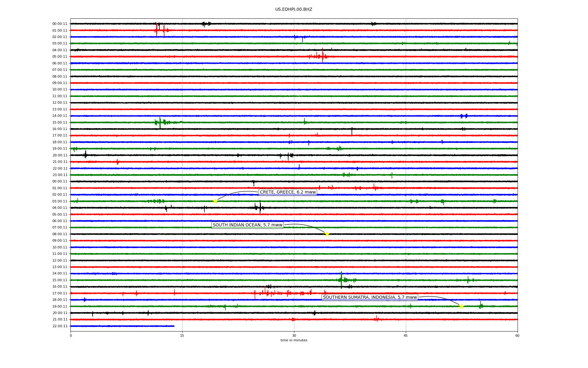The height and width of the screenshot is (368, 588).
Task: Click the South Indian Ocean event star marker
Action: tap(327, 234)
